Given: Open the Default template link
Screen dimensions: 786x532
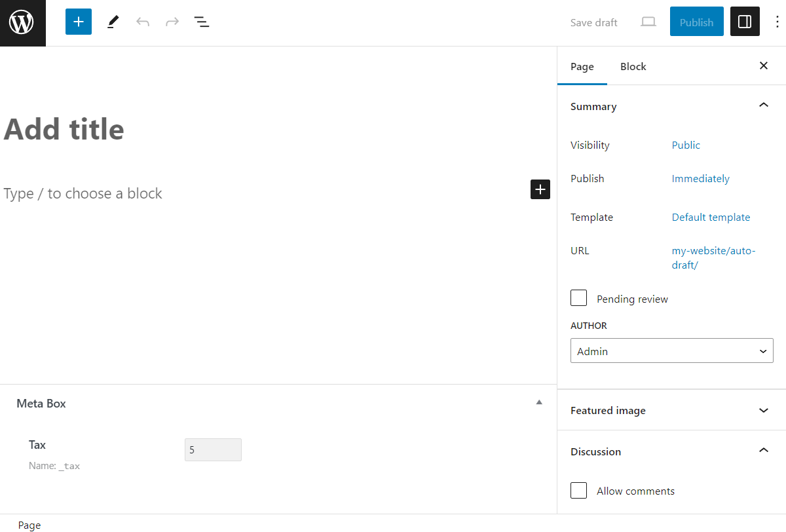Looking at the screenshot, I should click(x=711, y=217).
